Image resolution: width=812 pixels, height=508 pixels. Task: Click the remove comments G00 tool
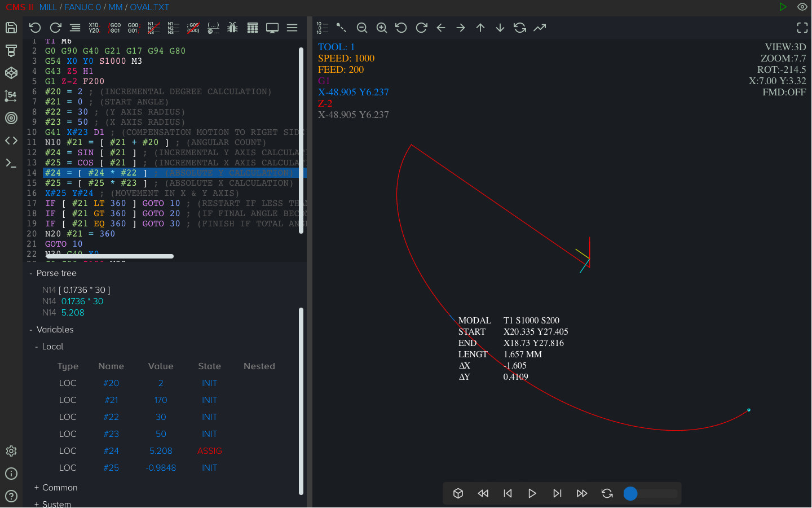(x=193, y=28)
